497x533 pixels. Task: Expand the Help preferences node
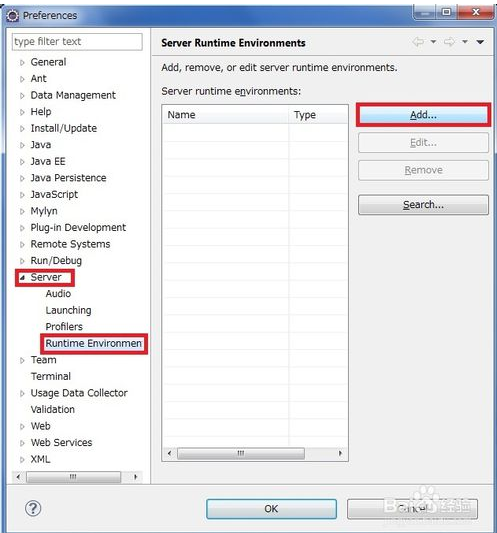coord(22,112)
